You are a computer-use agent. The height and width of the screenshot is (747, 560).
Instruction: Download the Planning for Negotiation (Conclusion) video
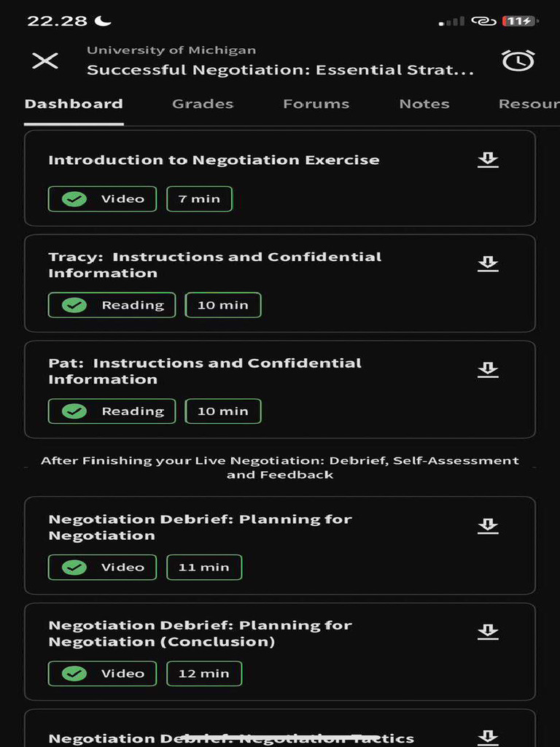[x=488, y=632]
